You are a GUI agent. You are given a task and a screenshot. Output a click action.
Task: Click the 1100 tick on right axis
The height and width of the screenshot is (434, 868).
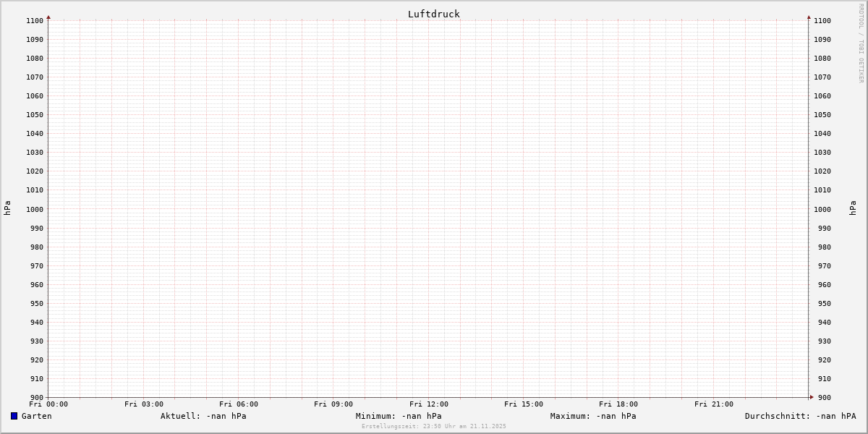822,21
